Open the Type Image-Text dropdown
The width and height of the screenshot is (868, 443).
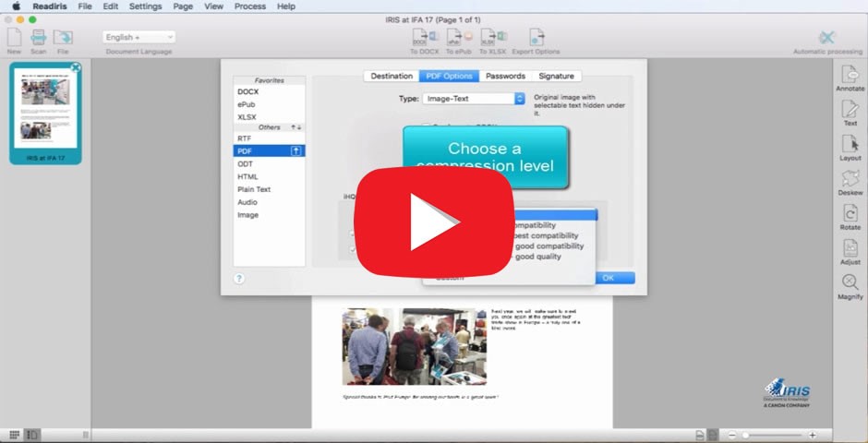point(474,99)
